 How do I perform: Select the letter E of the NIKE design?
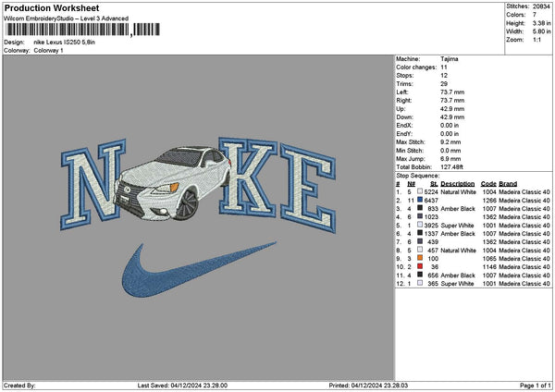click(x=308, y=189)
